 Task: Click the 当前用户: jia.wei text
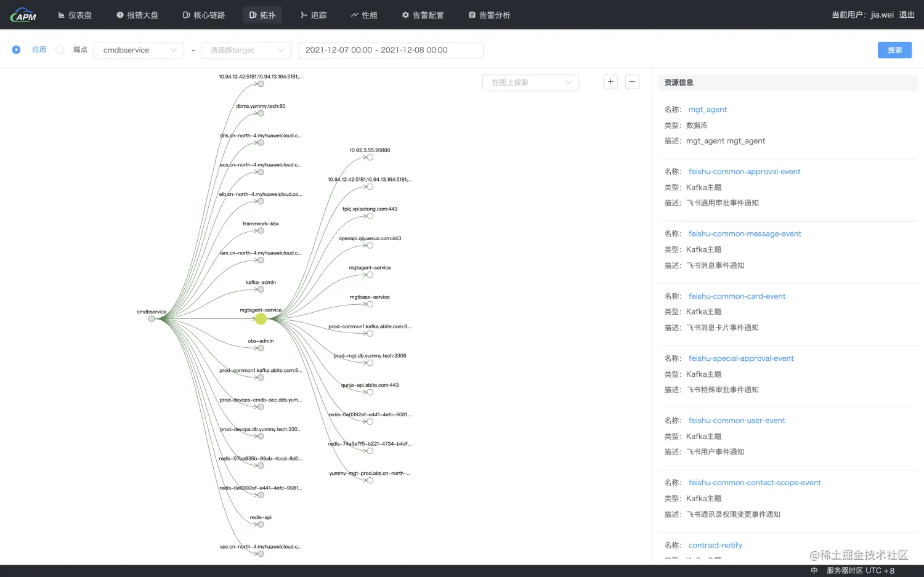click(x=862, y=15)
